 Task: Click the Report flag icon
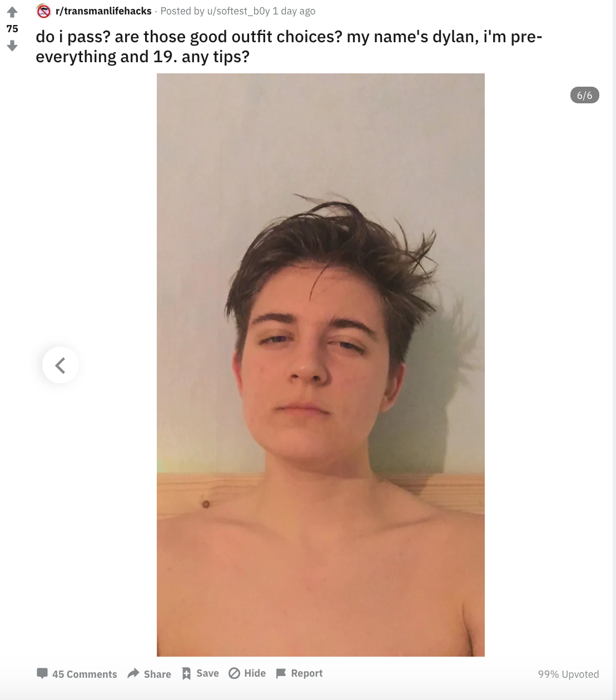[x=281, y=673]
